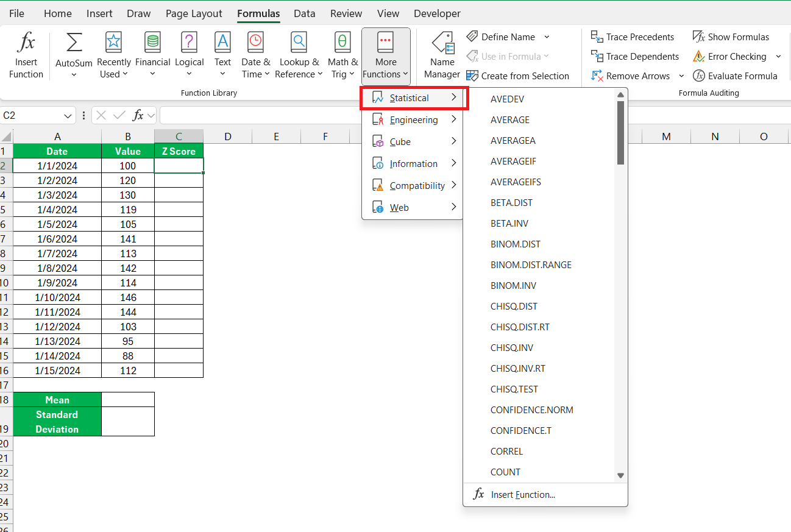The height and width of the screenshot is (532, 791).
Task: Choose the CORREL function
Action: [x=506, y=452]
